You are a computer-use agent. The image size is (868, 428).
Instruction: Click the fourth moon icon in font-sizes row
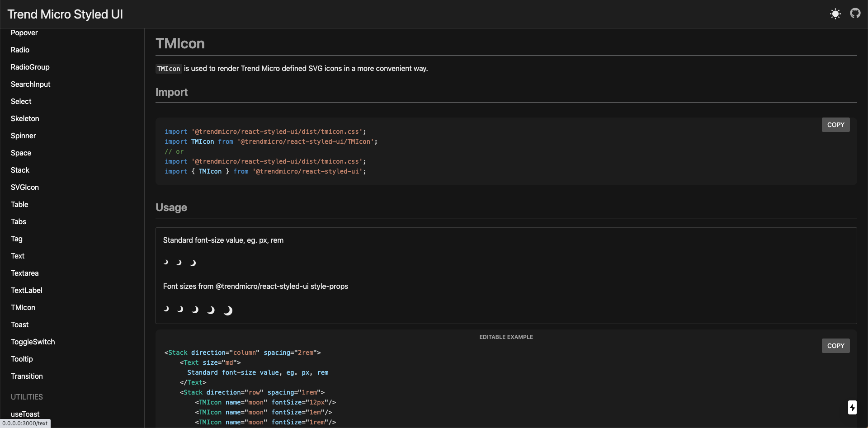211,310
